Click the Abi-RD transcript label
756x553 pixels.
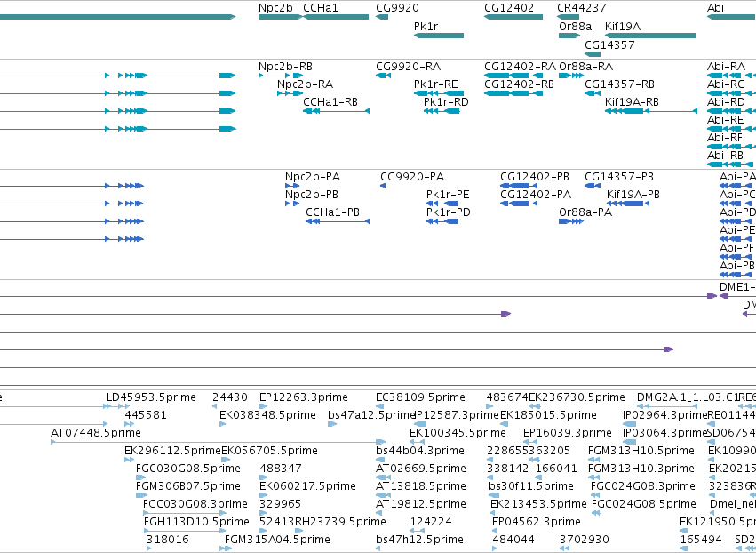coord(726,102)
